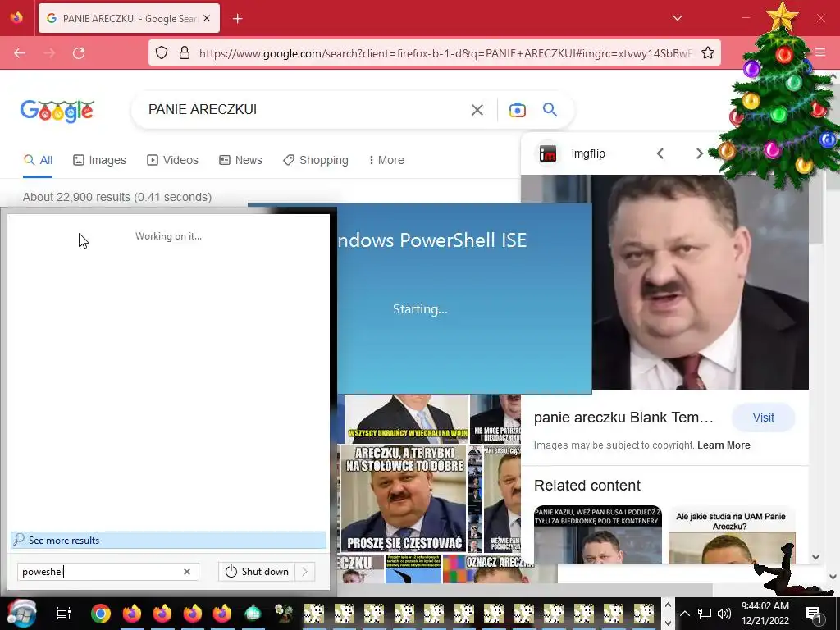Screen dimensions: 840x630
Task: Show next image in preview panel
Action: click(x=699, y=153)
